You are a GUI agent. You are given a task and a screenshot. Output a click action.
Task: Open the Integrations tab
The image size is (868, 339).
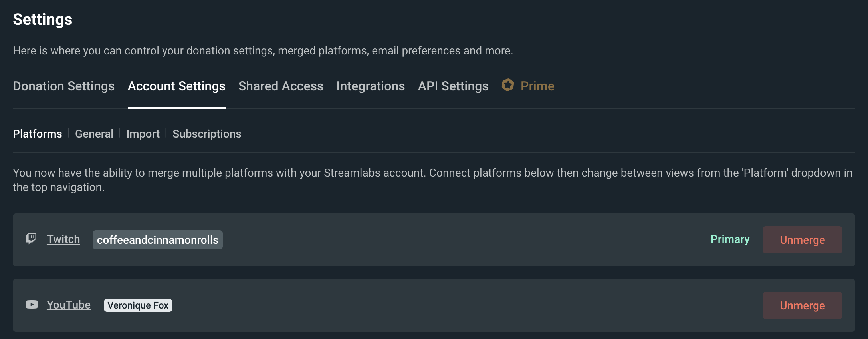(371, 86)
